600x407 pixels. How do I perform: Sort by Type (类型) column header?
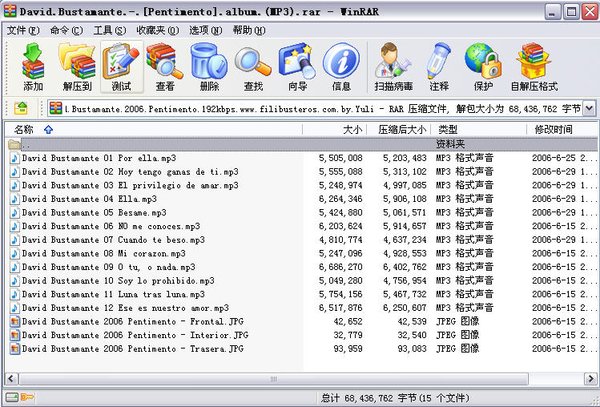tap(479, 130)
